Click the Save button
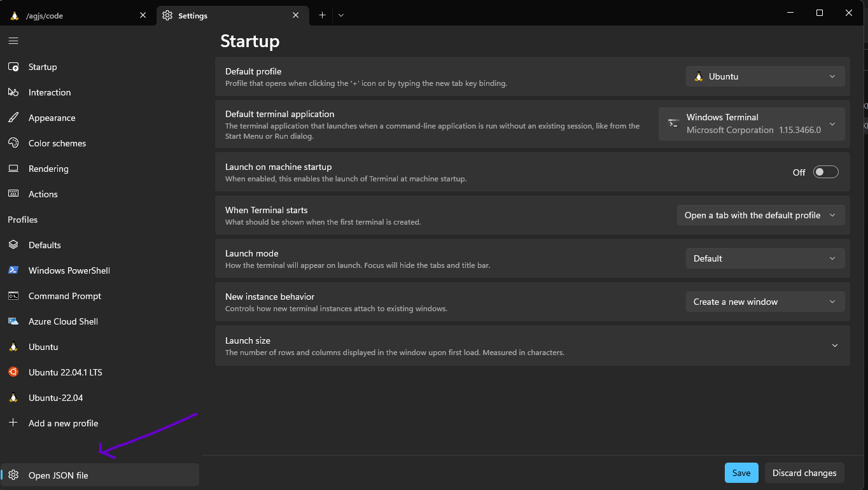The image size is (868, 490). click(x=741, y=473)
